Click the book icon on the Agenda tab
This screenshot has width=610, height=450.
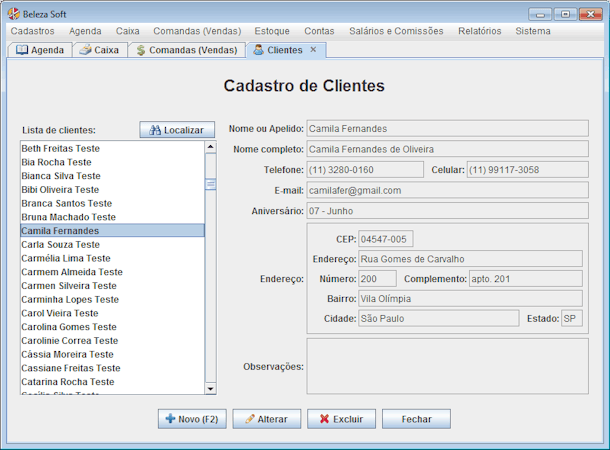(x=22, y=50)
